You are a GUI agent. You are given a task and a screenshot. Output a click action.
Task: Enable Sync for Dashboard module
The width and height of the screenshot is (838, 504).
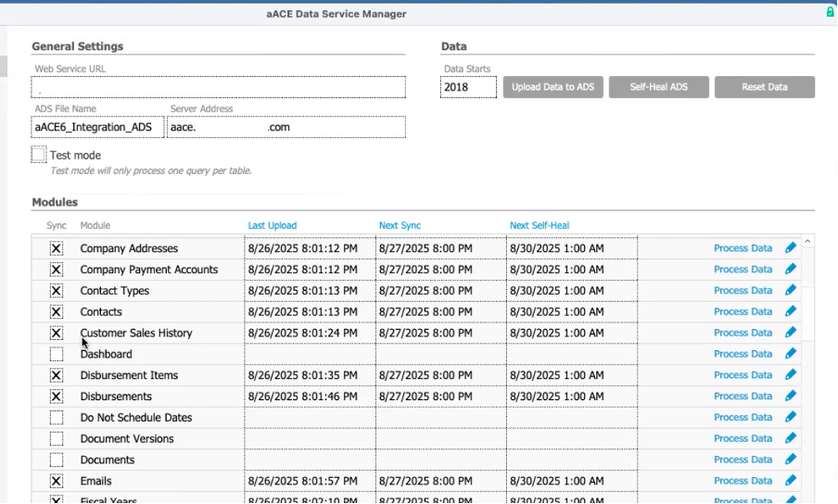click(x=57, y=354)
